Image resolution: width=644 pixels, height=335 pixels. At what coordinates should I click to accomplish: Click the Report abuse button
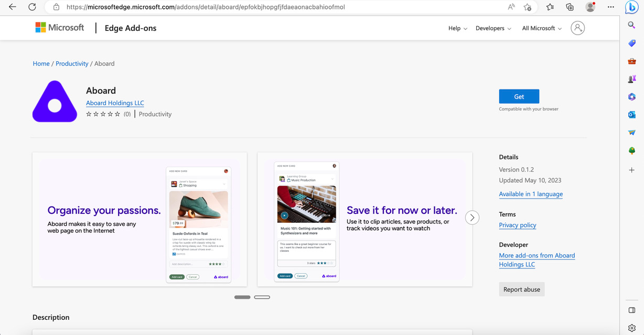click(x=522, y=289)
